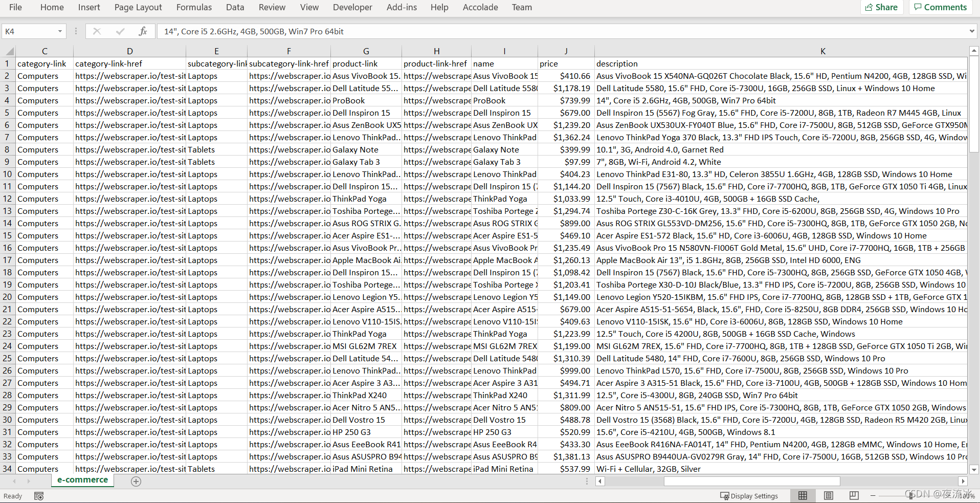Click the 'subcategory-link-href' header cell
The height and width of the screenshot is (503, 980).
pos(288,63)
